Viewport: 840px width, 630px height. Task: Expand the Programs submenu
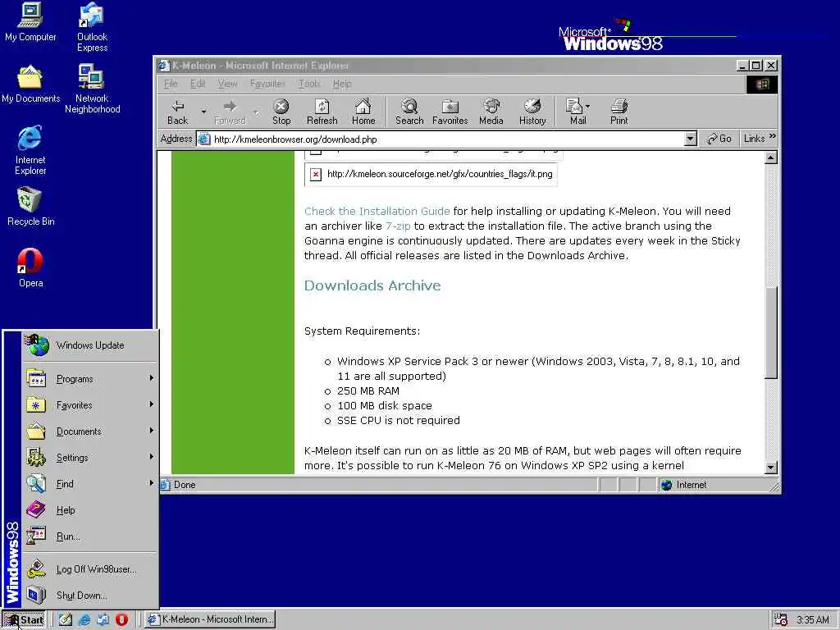90,379
